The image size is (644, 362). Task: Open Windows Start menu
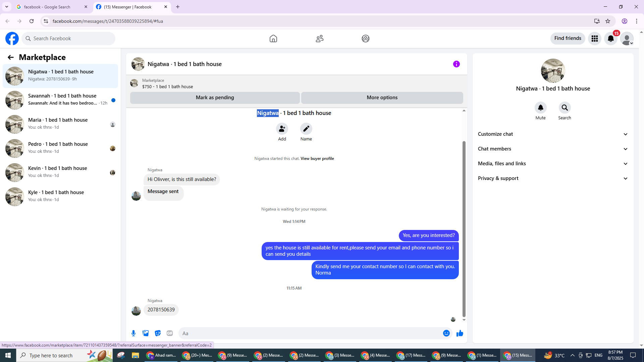click(8, 355)
